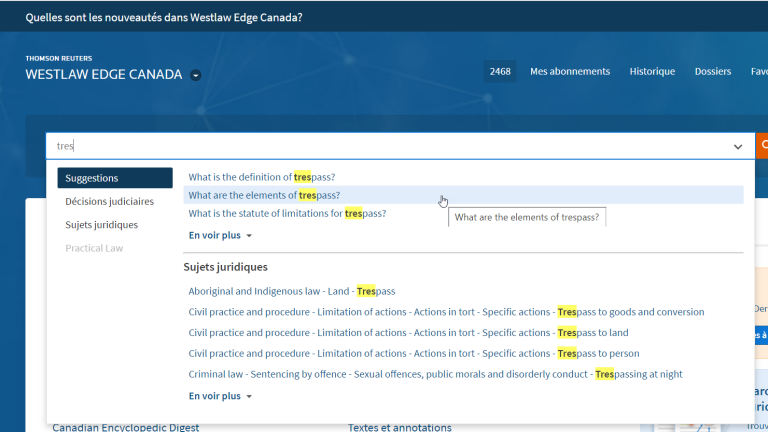Click the orange search button

(x=762, y=146)
